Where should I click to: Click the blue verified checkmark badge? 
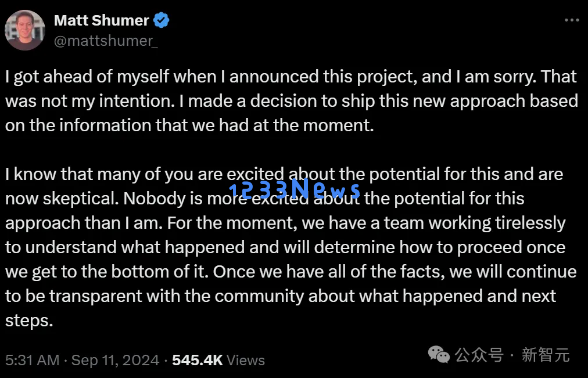click(x=162, y=20)
